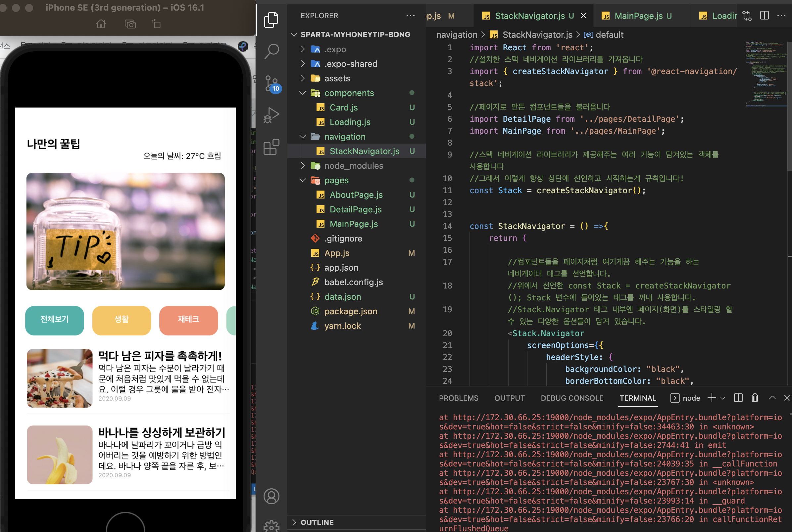Tap the banana tip card thumbnail
The height and width of the screenshot is (532, 792).
pos(60,455)
